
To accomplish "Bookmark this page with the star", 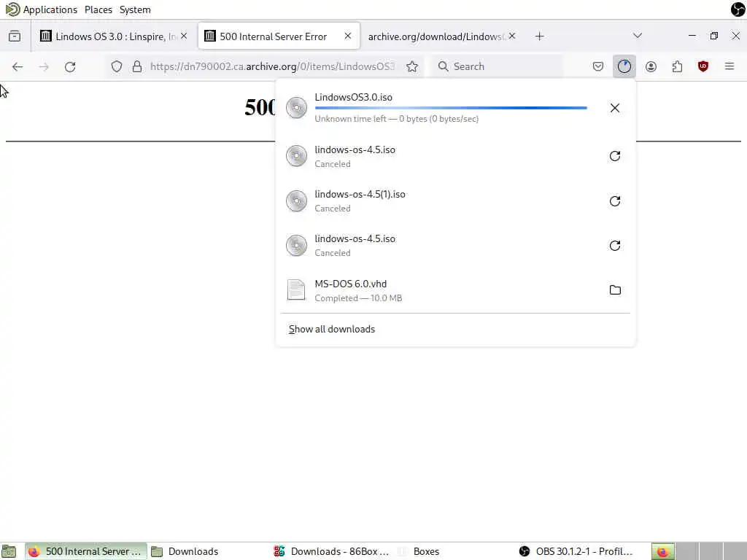I will [x=412, y=66].
